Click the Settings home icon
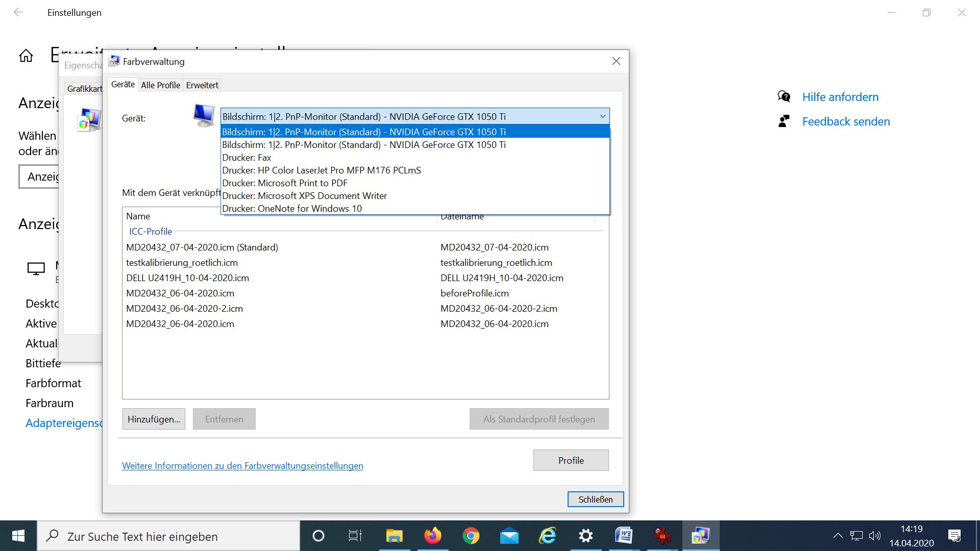This screenshot has height=551, width=980. (26, 56)
